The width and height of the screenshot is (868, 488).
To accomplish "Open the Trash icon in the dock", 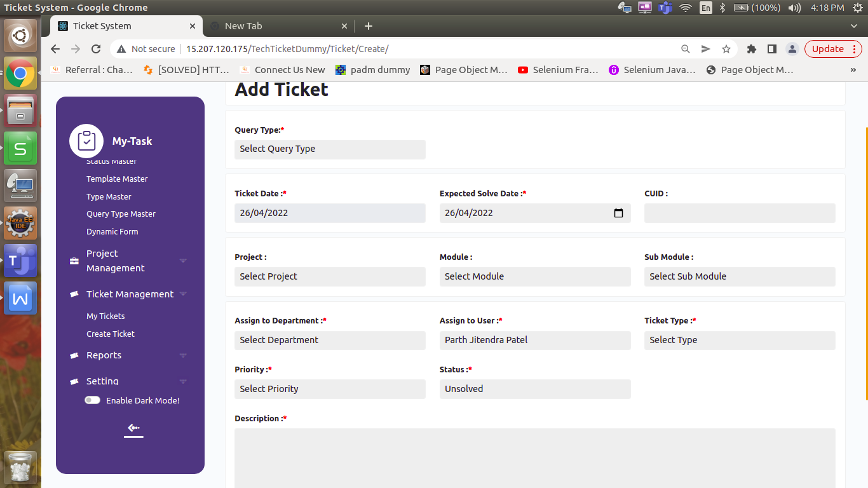I will tap(20, 468).
